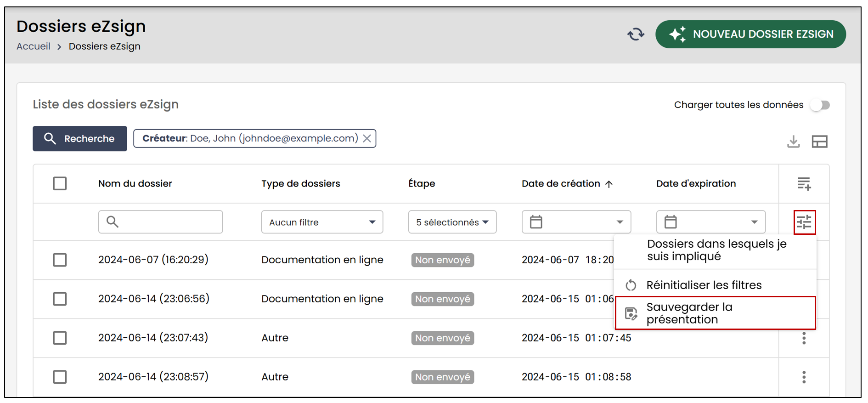Viewport: 868px width, 403px height.
Task: Expand the Date d'expiration filter dropdown
Action: pyautogui.click(x=710, y=222)
